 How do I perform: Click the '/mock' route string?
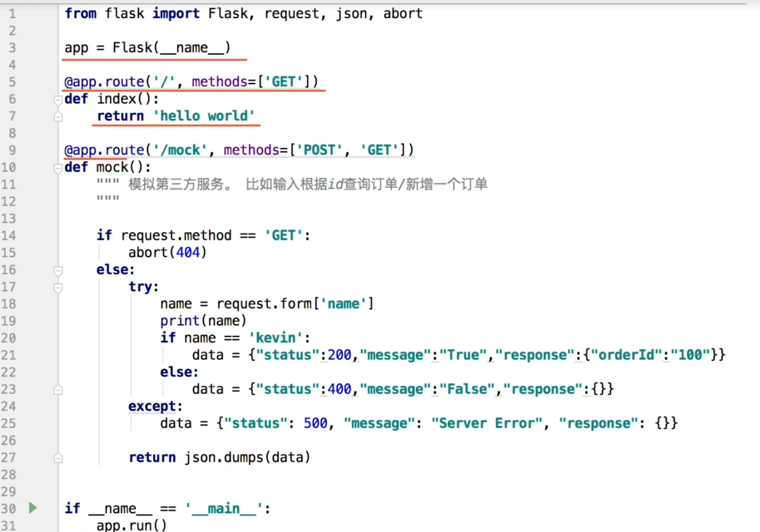(x=180, y=150)
